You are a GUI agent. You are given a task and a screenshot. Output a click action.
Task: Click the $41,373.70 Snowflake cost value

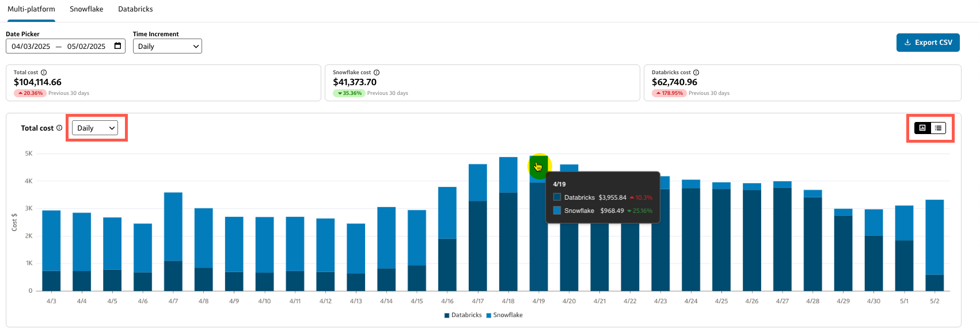[355, 82]
